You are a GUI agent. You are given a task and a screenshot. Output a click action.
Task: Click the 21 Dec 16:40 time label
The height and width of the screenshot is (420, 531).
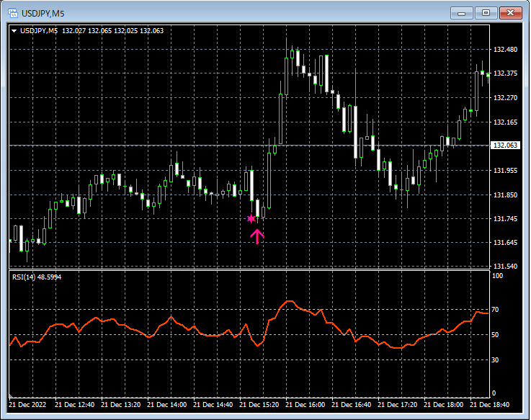point(351,404)
